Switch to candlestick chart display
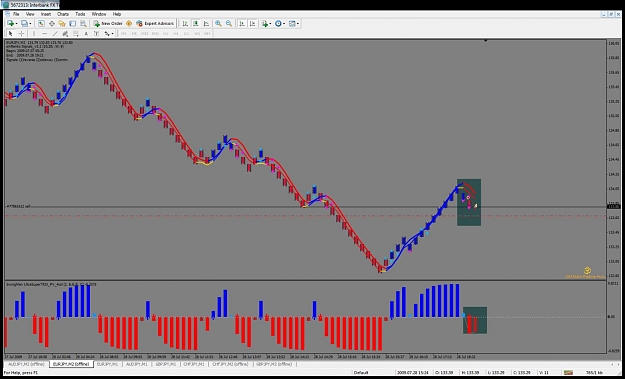Viewport: 625px width, 379px height. tap(196, 24)
